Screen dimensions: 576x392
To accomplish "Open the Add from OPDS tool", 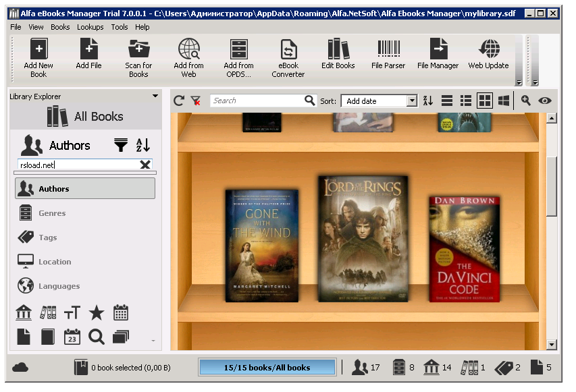I will tap(238, 55).
